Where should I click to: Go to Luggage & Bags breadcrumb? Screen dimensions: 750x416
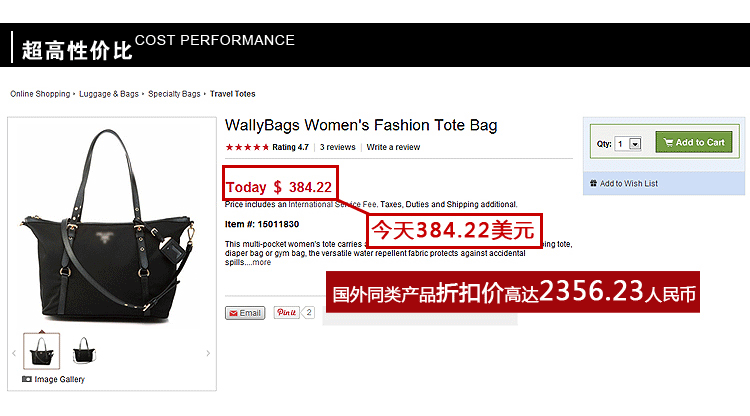(x=109, y=94)
